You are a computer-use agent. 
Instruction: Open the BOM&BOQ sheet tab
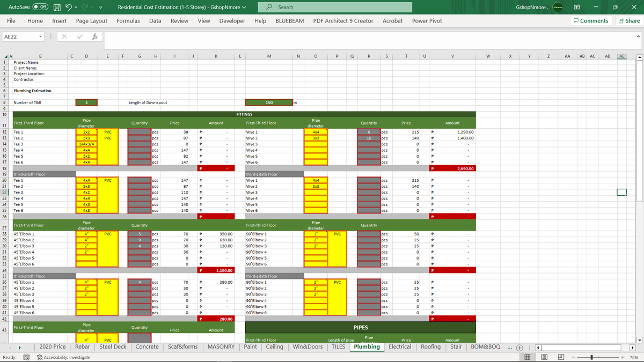[485, 347]
